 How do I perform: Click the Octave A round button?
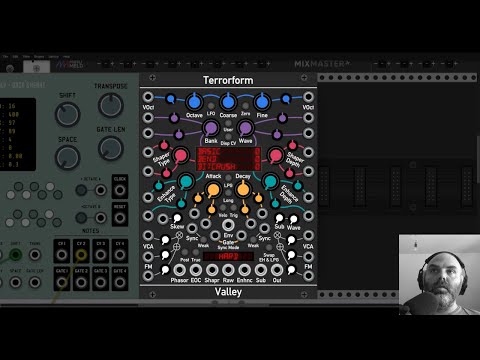(81, 190)
